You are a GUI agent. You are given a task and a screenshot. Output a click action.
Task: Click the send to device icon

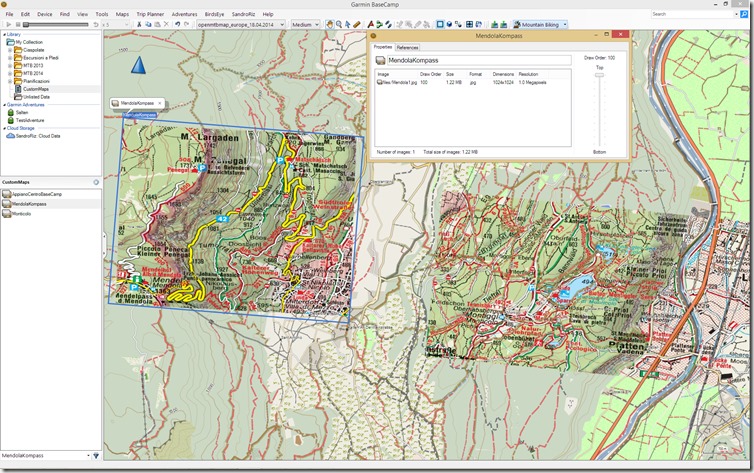coord(494,24)
